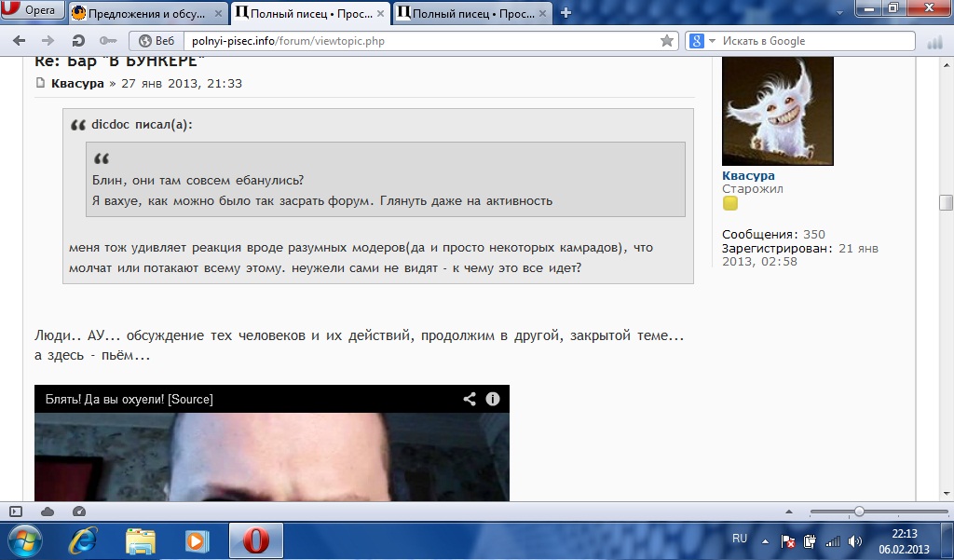Screen dimensions: 954x560
Task: Click the text Старожил
Action: coord(753,189)
